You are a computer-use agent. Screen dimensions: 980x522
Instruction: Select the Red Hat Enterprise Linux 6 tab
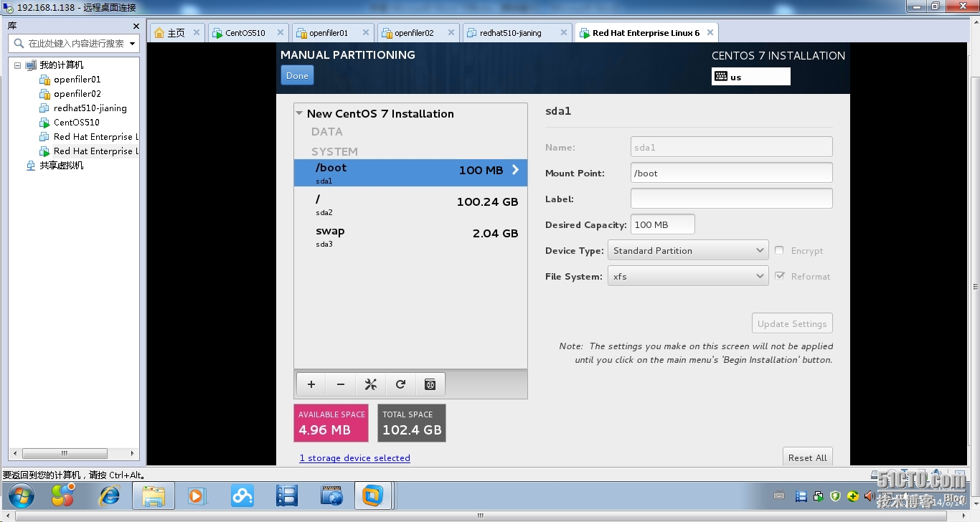(646, 33)
